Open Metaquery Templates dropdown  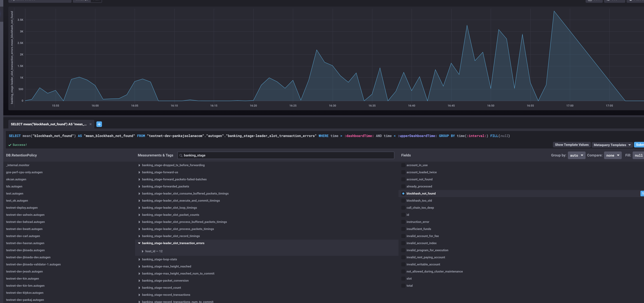point(612,145)
